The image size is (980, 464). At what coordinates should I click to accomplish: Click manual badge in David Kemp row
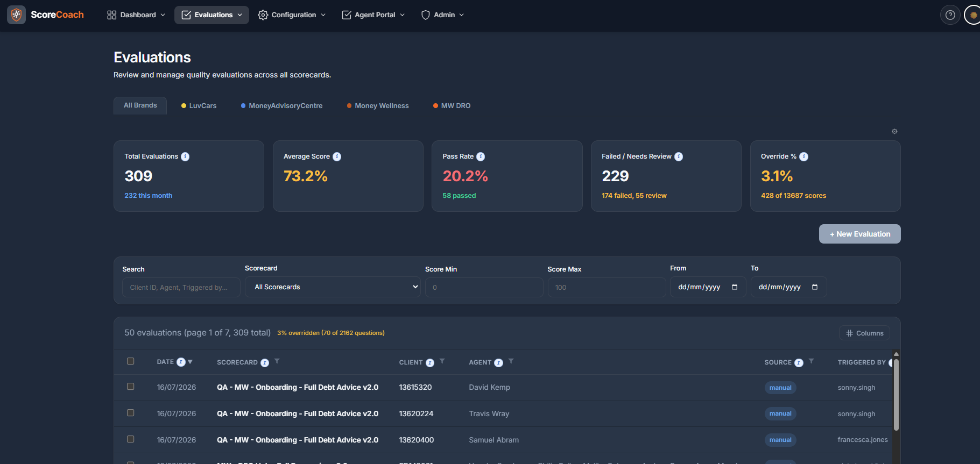(x=780, y=388)
